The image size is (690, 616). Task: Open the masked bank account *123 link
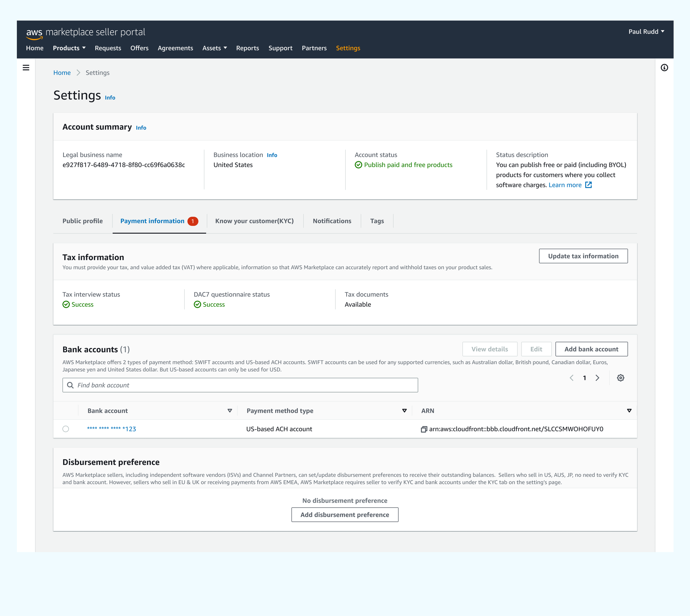112,429
